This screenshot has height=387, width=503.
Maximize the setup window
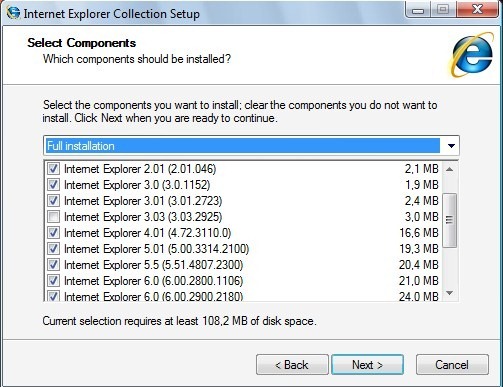click(443, 10)
